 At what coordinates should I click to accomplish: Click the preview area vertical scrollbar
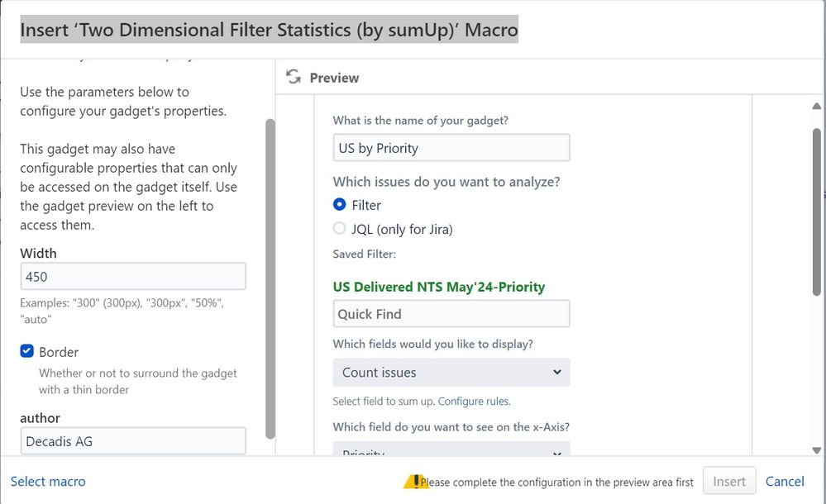817,212
